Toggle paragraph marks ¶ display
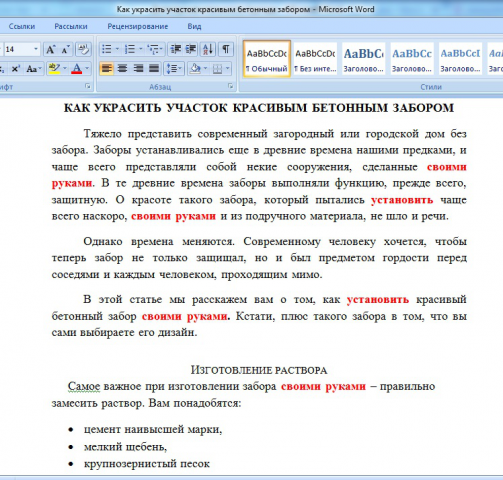Screen dimensions: 503x480 pyautogui.click(x=226, y=49)
